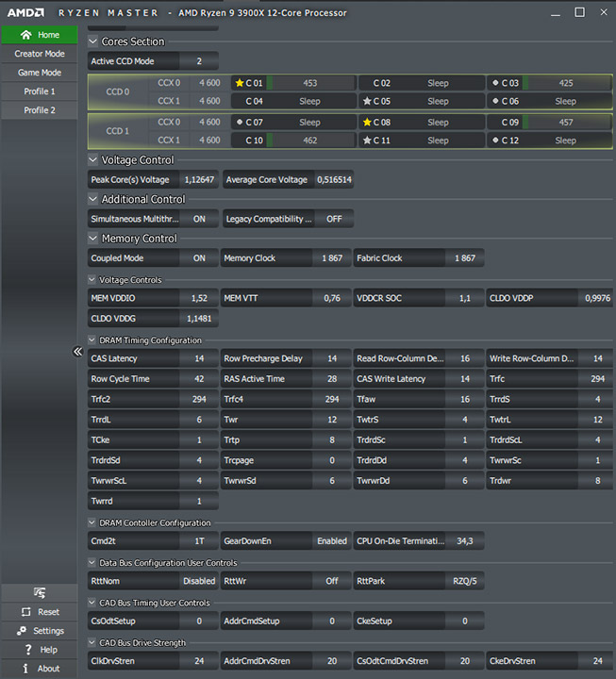Click the Help question mark icon
The height and width of the screenshot is (679, 616).
tap(28, 650)
